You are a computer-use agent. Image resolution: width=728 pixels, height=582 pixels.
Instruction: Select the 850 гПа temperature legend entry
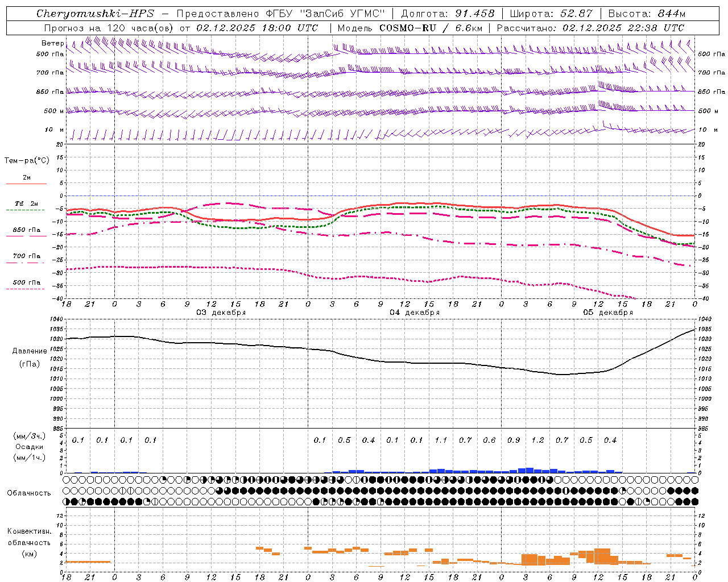[x=27, y=230]
